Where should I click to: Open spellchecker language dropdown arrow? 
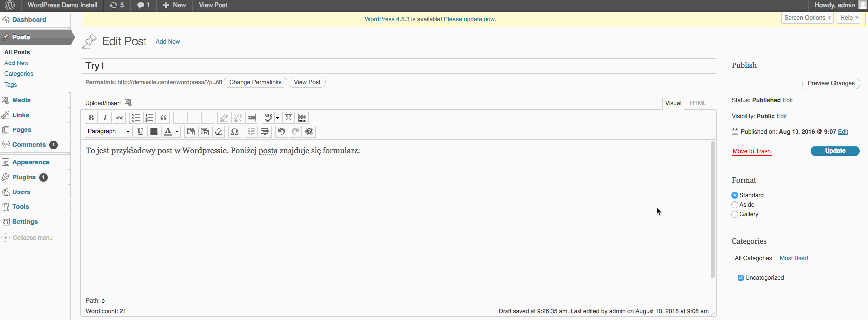pos(277,118)
